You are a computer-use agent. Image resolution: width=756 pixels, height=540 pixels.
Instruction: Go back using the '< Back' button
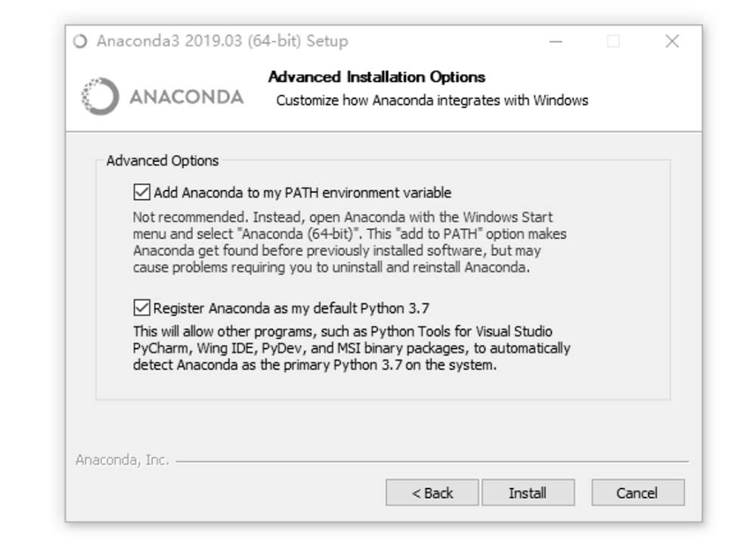(432, 492)
